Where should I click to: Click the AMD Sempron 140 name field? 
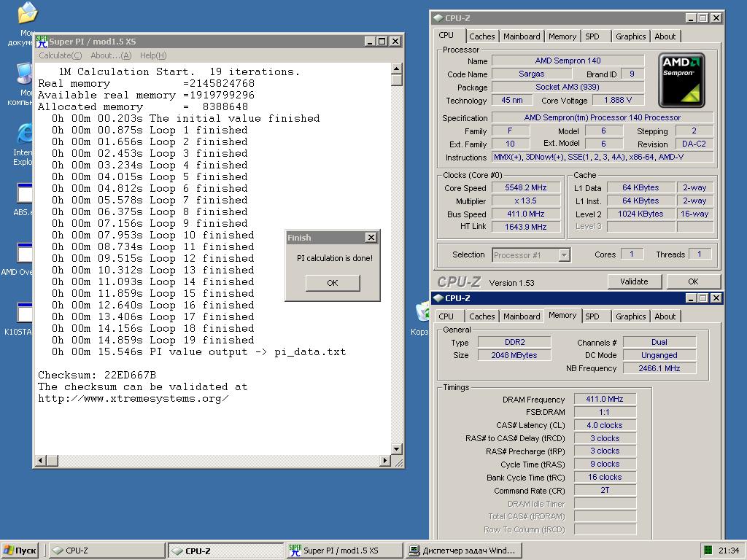(568, 61)
